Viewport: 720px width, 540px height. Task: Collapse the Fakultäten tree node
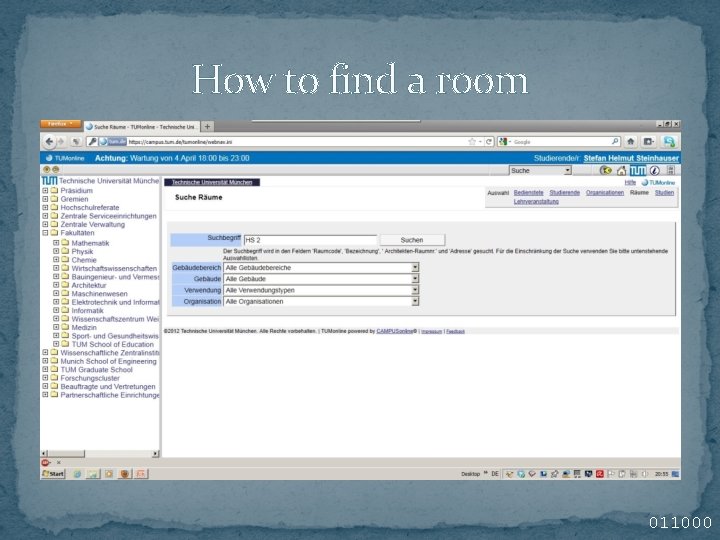pos(45,233)
